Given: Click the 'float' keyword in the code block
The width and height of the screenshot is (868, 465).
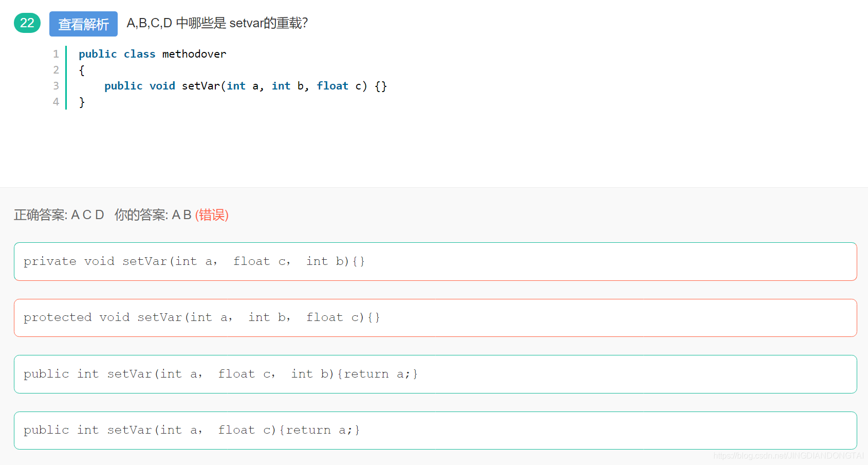Looking at the screenshot, I should point(333,86).
